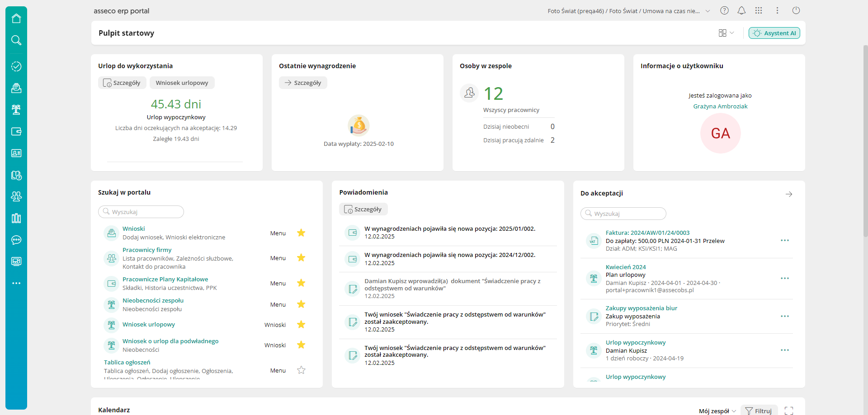The image size is (868, 415).
Task: Click the power logout icon
Action: [x=796, y=10]
